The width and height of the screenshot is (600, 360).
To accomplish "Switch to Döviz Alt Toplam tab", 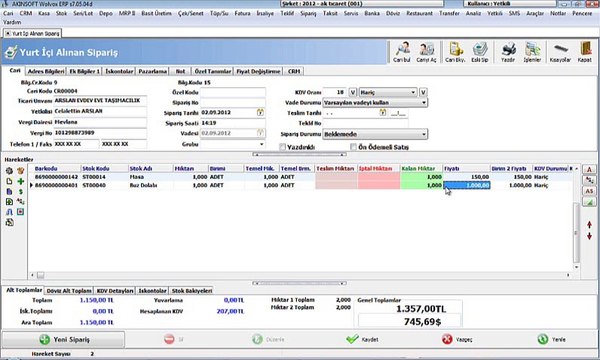I will 69,291.
